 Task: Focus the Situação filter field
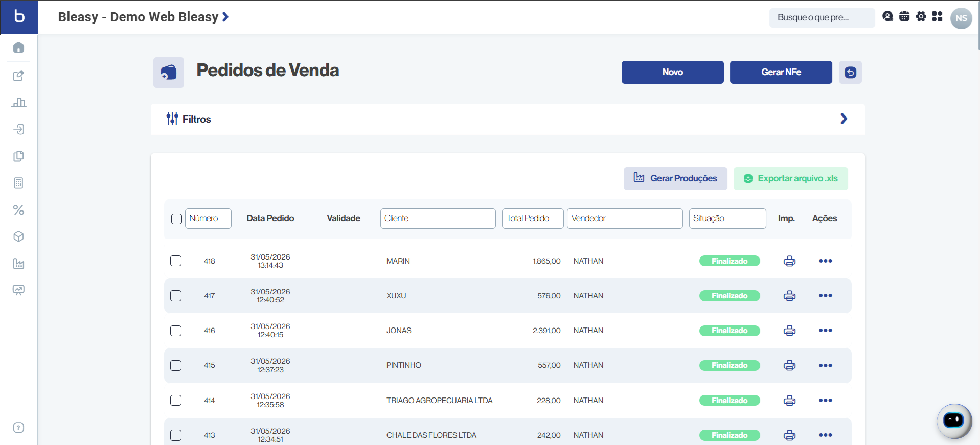point(727,219)
